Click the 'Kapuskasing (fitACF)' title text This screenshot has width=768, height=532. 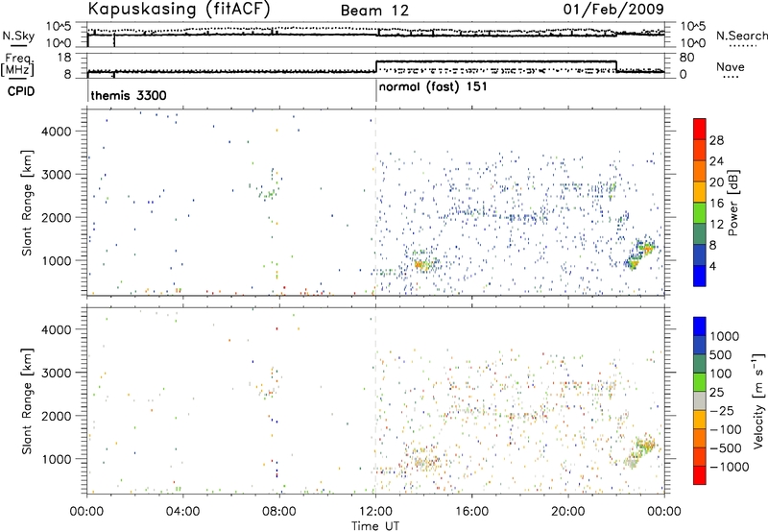179,9
